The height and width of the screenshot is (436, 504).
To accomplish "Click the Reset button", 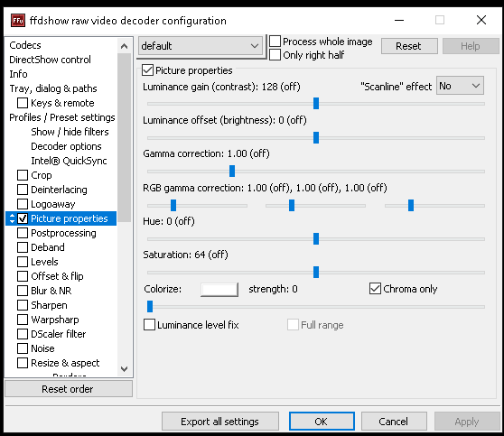I will point(409,46).
